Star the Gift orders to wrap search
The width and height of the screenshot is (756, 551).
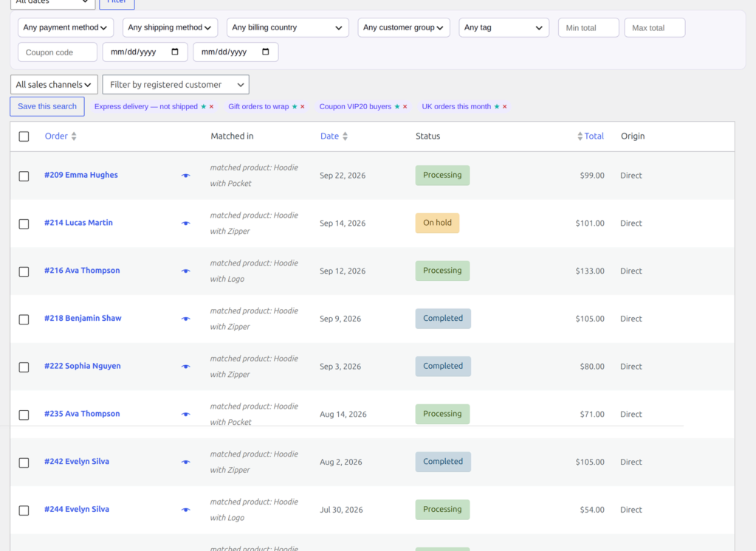(x=295, y=106)
